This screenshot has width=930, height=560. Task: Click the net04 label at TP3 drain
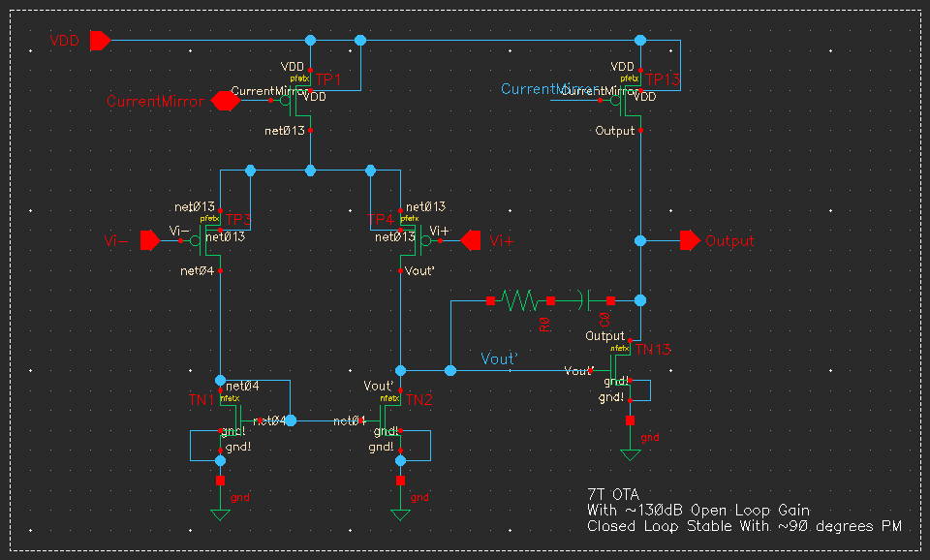pos(197,271)
